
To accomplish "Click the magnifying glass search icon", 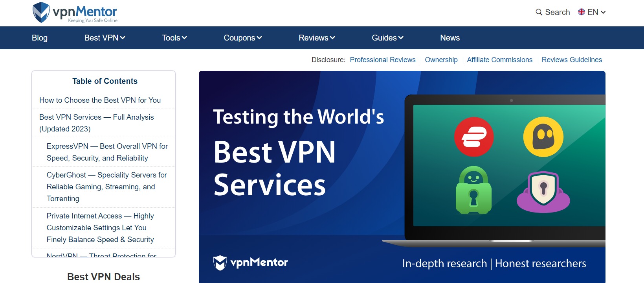I will coord(539,12).
